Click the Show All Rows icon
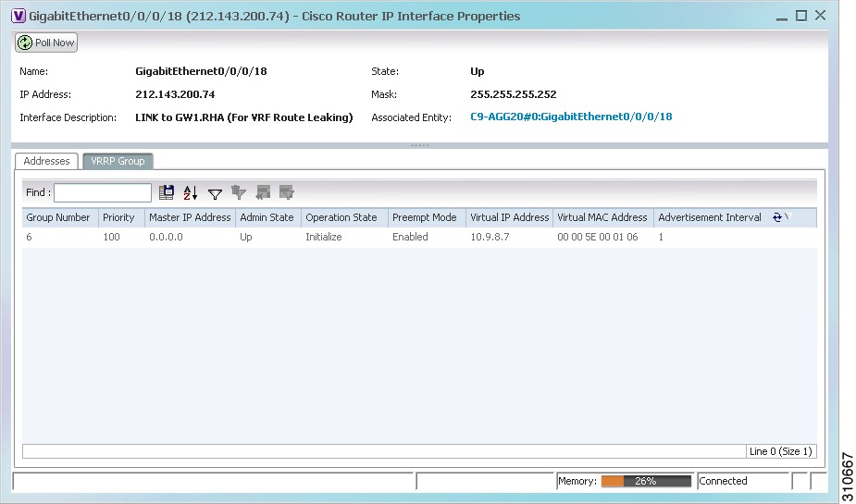 point(263,192)
